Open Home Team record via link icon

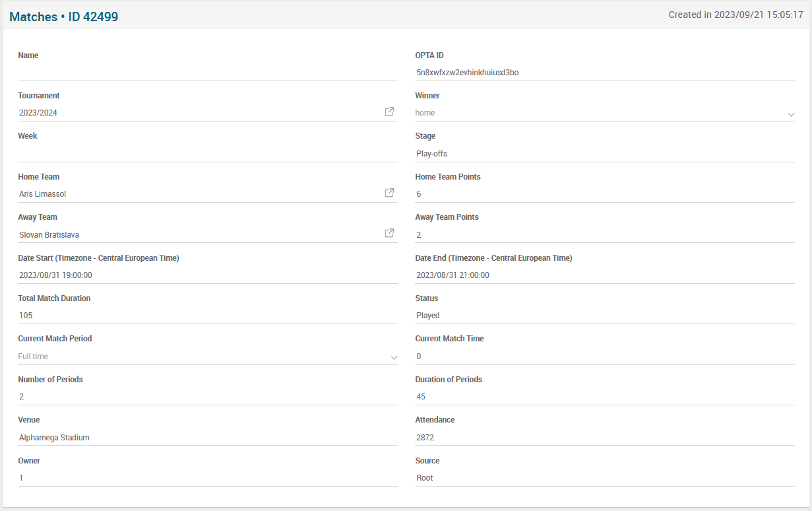(x=389, y=193)
